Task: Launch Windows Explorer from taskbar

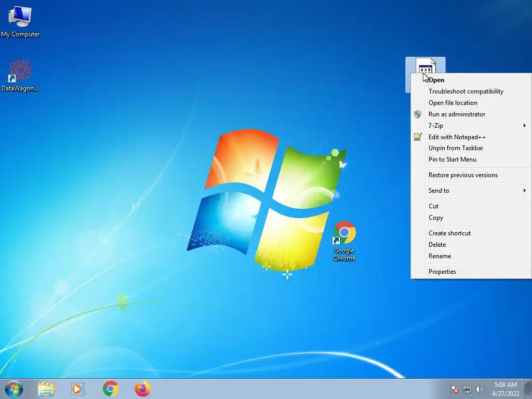Action: [x=46, y=389]
